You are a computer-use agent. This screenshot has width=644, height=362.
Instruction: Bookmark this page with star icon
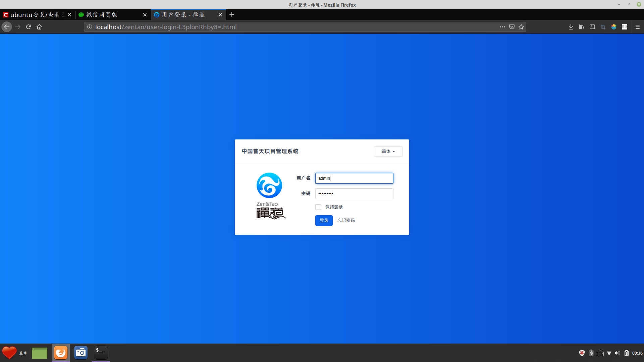[x=521, y=27]
